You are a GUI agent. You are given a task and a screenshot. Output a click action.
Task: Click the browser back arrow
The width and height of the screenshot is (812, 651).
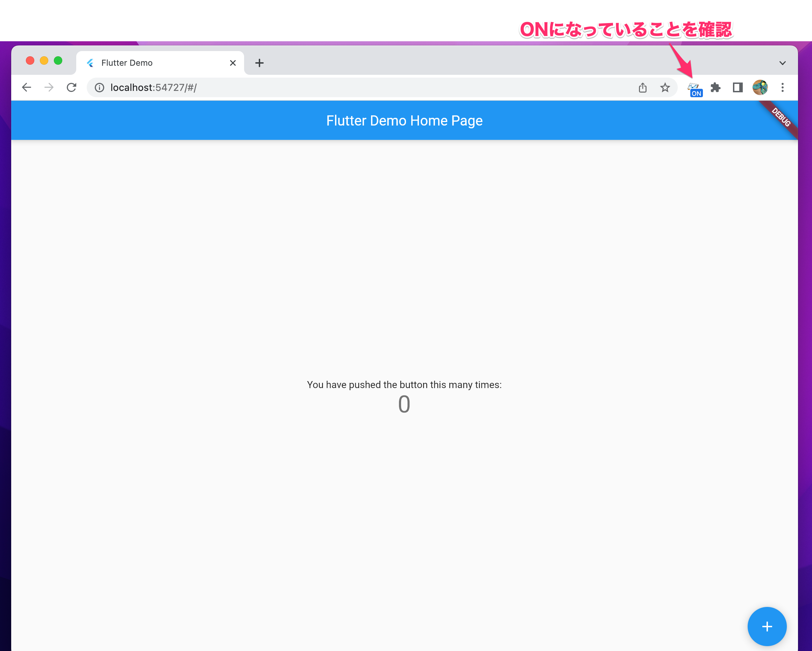point(26,88)
